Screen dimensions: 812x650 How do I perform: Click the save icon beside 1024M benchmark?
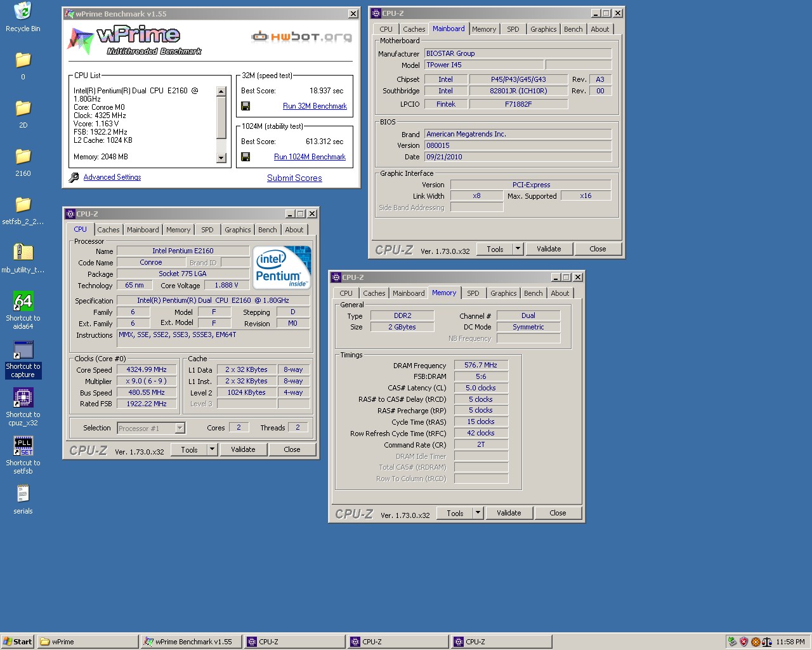246,157
